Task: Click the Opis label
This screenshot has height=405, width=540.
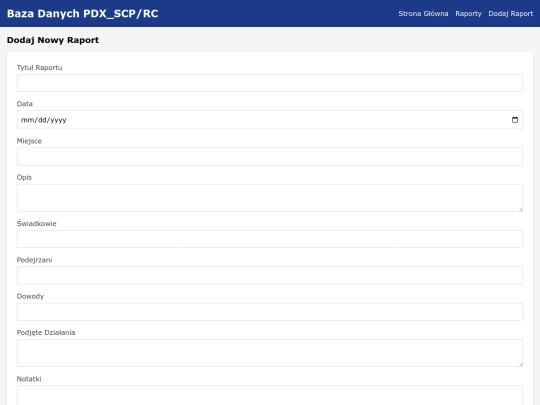Action: (24, 177)
